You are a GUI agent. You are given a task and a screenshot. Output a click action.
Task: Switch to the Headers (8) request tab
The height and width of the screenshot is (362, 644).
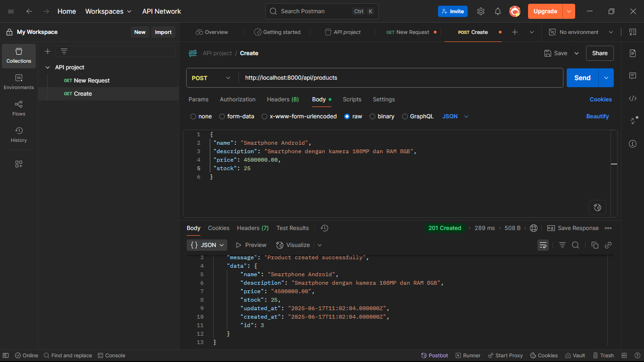click(282, 99)
